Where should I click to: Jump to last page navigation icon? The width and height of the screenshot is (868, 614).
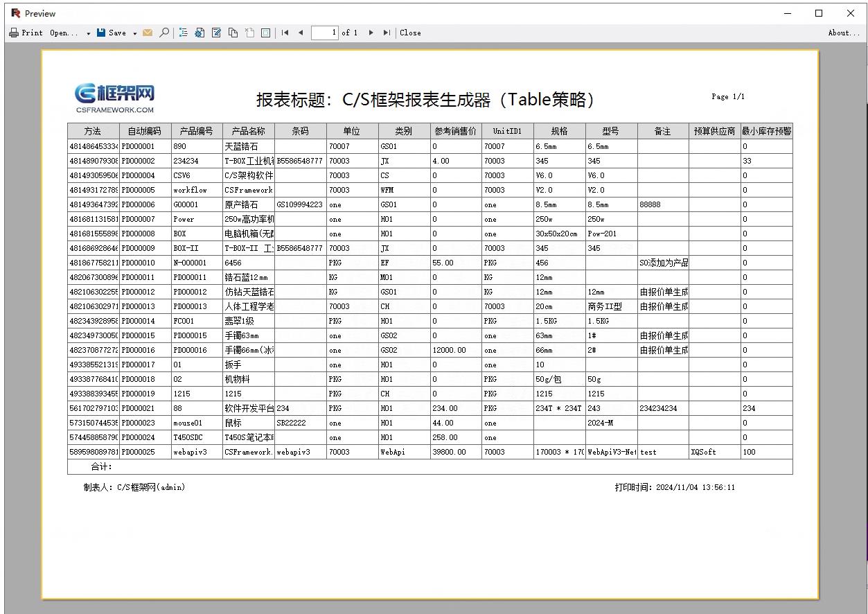[x=387, y=33]
